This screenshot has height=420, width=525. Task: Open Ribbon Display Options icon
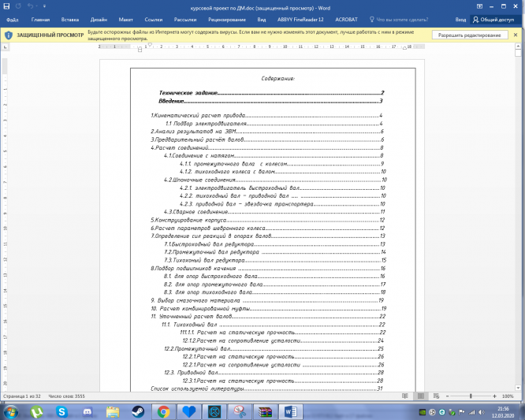tap(479, 6)
